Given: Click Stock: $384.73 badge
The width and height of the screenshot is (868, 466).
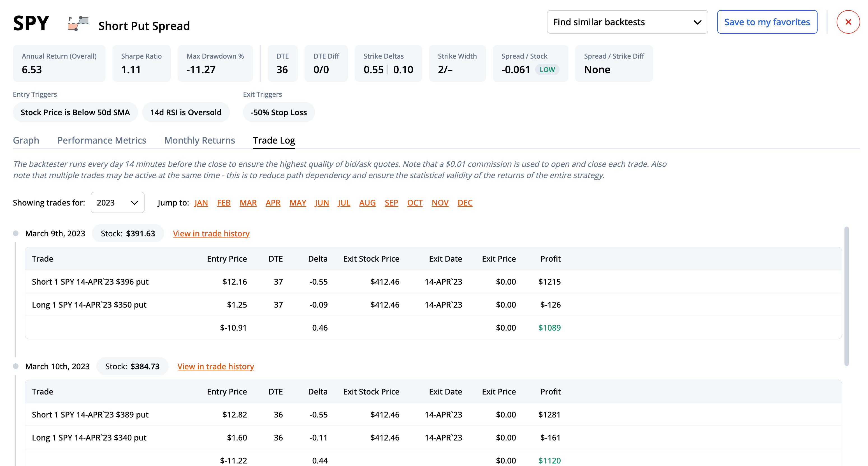Looking at the screenshot, I should (133, 366).
